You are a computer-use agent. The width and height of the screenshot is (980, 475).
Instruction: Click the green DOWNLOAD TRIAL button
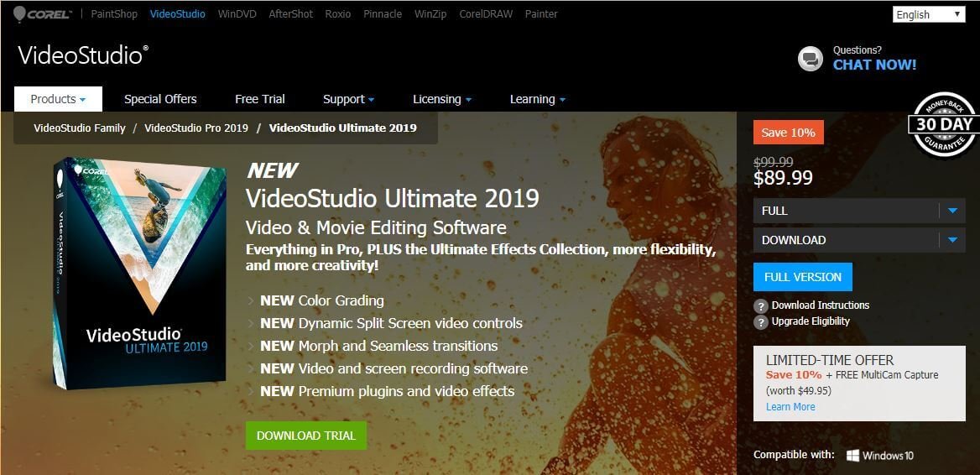click(306, 436)
